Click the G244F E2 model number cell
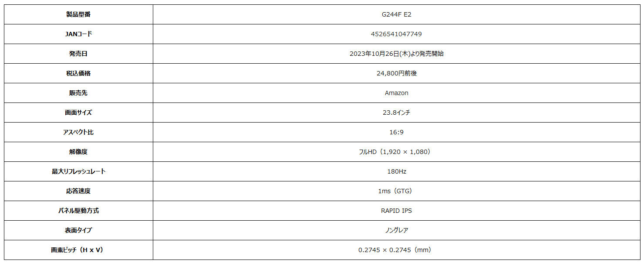Screen dimensions: 644x263 (396, 14)
